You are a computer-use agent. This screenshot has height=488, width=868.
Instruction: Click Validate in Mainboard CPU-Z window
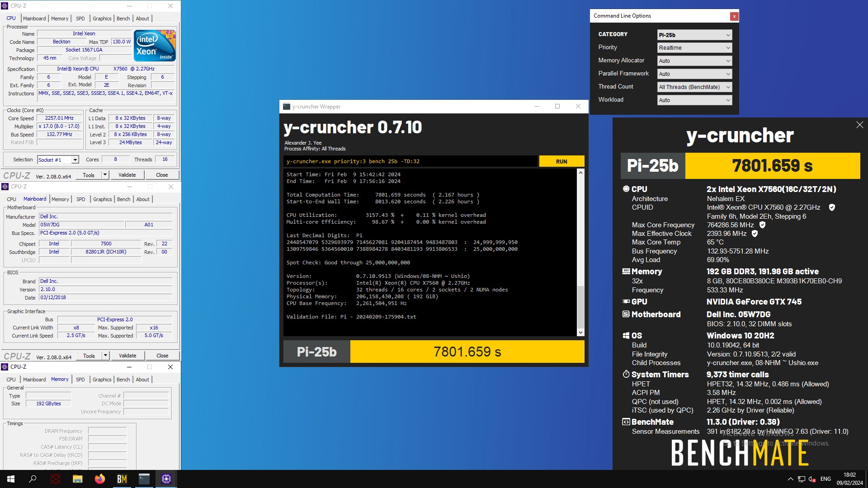tap(127, 356)
